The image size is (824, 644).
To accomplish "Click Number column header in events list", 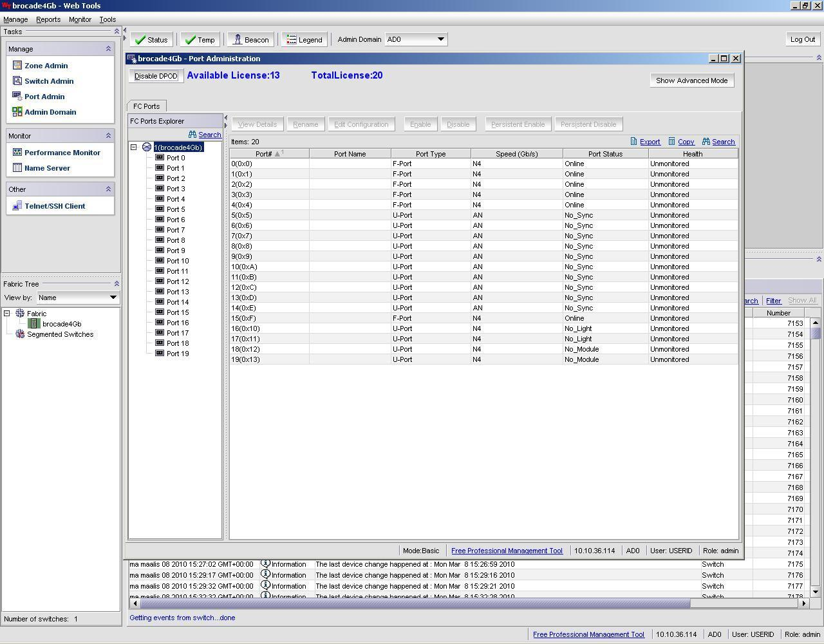I will pyautogui.click(x=778, y=312).
